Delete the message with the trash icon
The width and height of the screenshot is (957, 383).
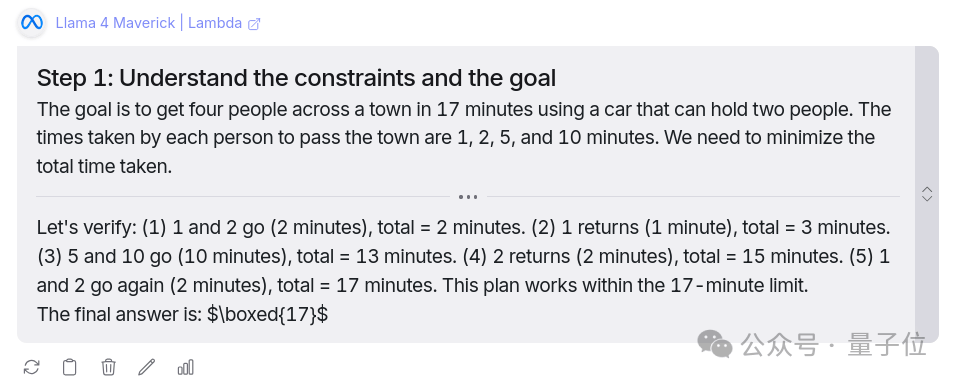(108, 367)
